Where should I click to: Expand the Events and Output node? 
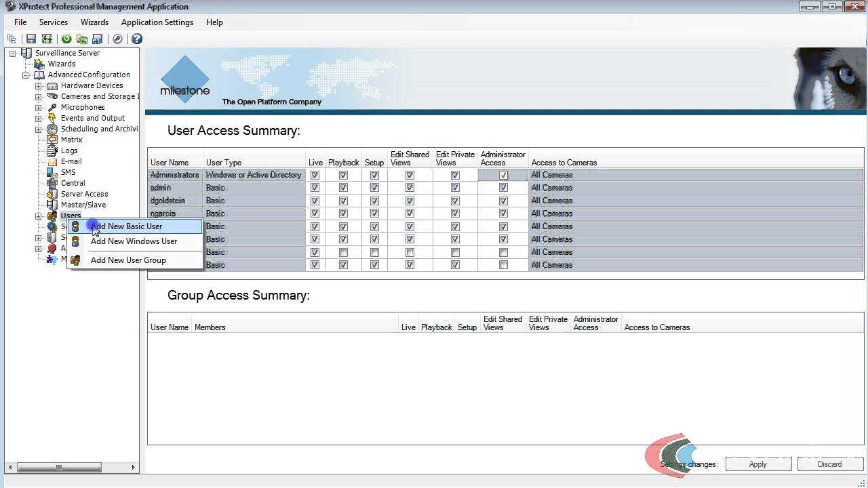(x=39, y=119)
